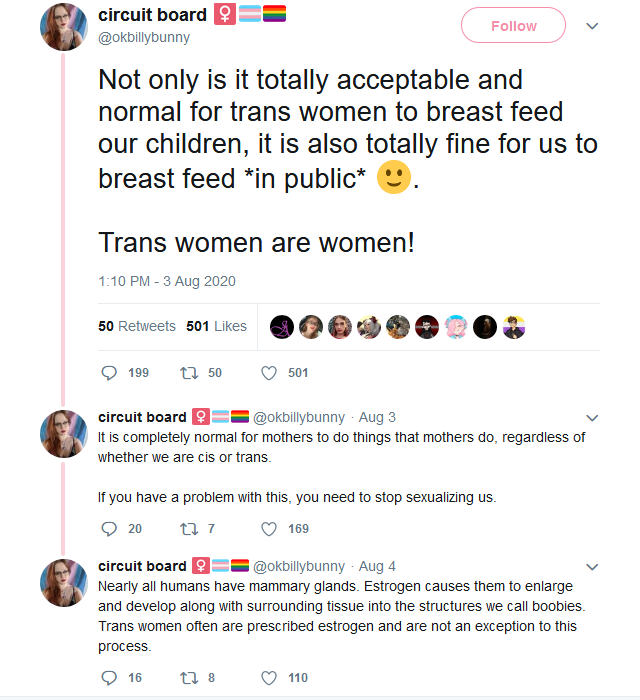Reply to the Aug 4 tweet with 16 replies
Screen dimensions: 640x700
pos(109,678)
